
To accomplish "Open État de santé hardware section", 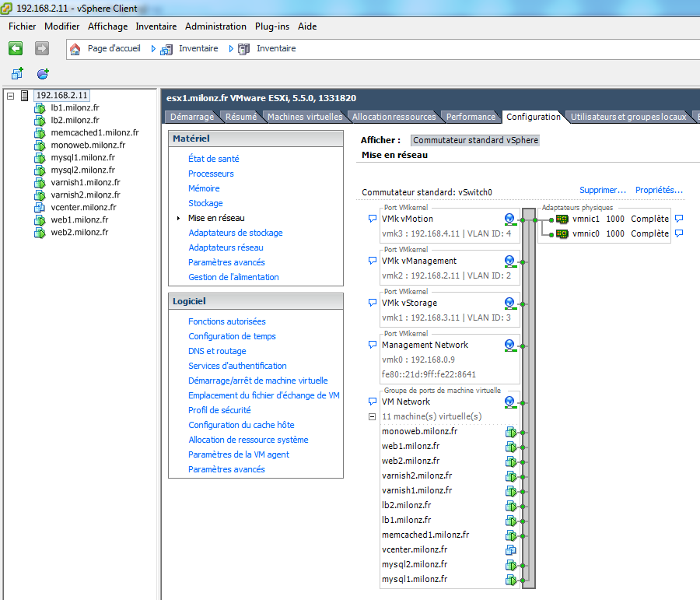I will [x=213, y=159].
